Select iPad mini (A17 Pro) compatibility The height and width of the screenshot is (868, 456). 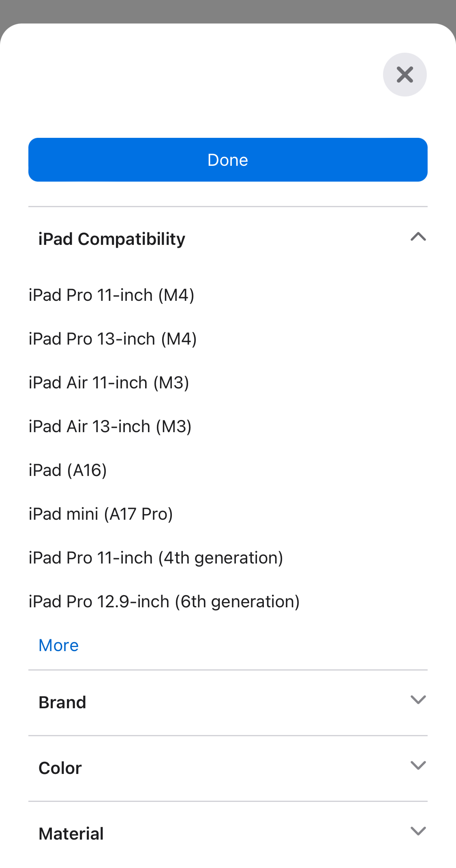tap(101, 514)
